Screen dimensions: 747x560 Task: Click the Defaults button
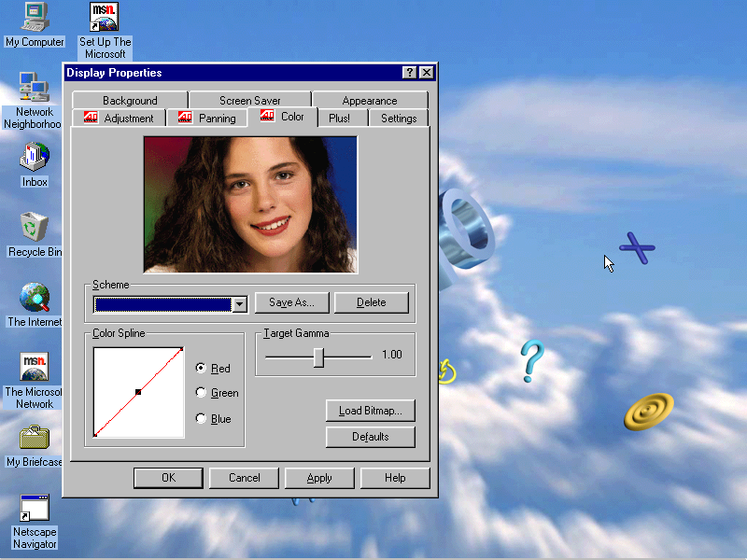(x=370, y=437)
